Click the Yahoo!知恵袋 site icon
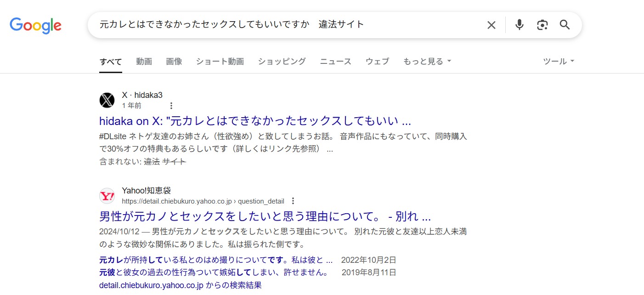Viewport: 644px width, 295px height. pyautogui.click(x=107, y=196)
